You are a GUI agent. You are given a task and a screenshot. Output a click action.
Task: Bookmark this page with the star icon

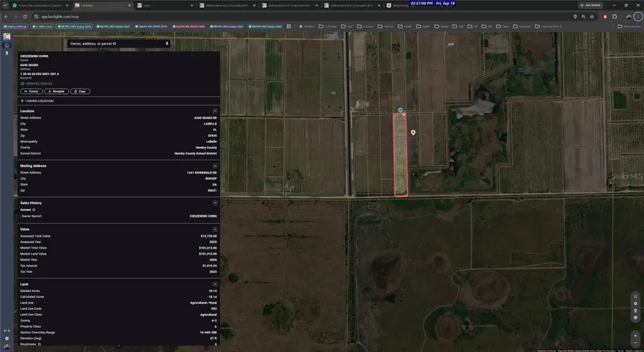click(592, 16)
